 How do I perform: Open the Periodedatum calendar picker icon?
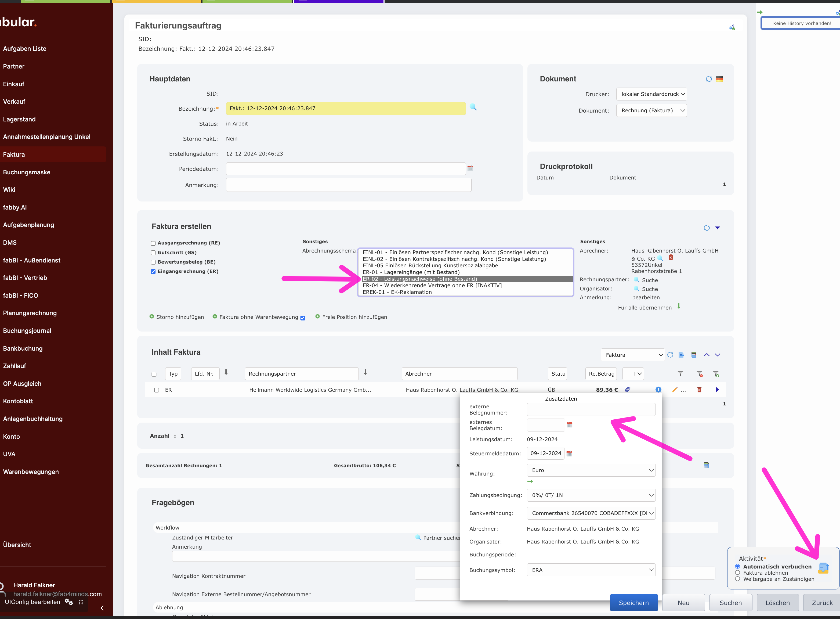point(470,168)
